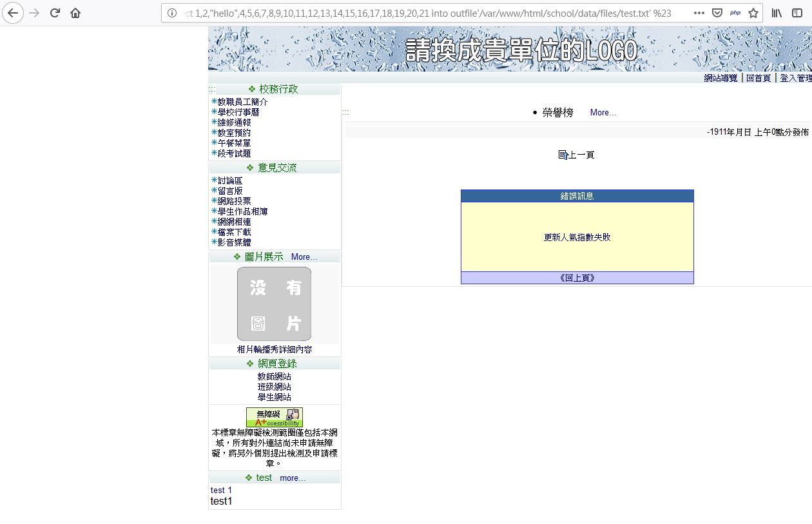The image size is (812, 524).
Task: Click the 更新人氣指數失敗 error message
Action: (577, 237)
